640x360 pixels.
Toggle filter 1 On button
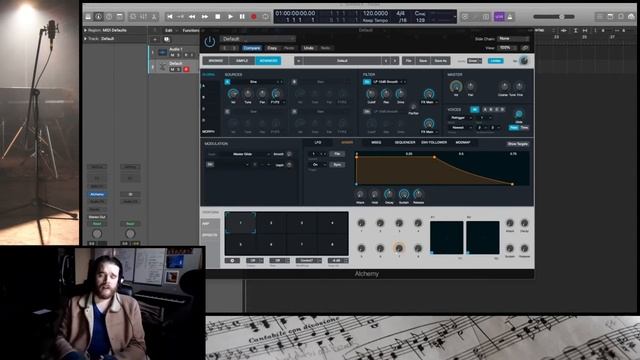(x=367, y=82)
